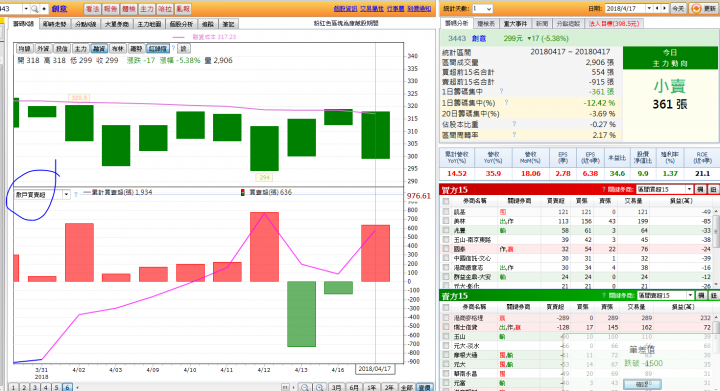This screenshot has width=720, height=391.
Task: Select chart page 3 at bottom
Action: click(35, 387)
